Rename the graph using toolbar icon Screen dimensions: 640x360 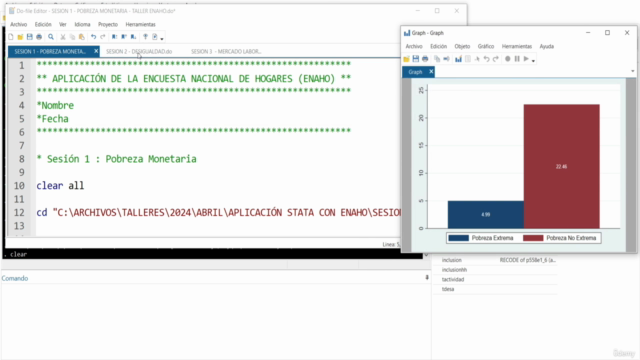pyautogui.click(x=446, y=59)
